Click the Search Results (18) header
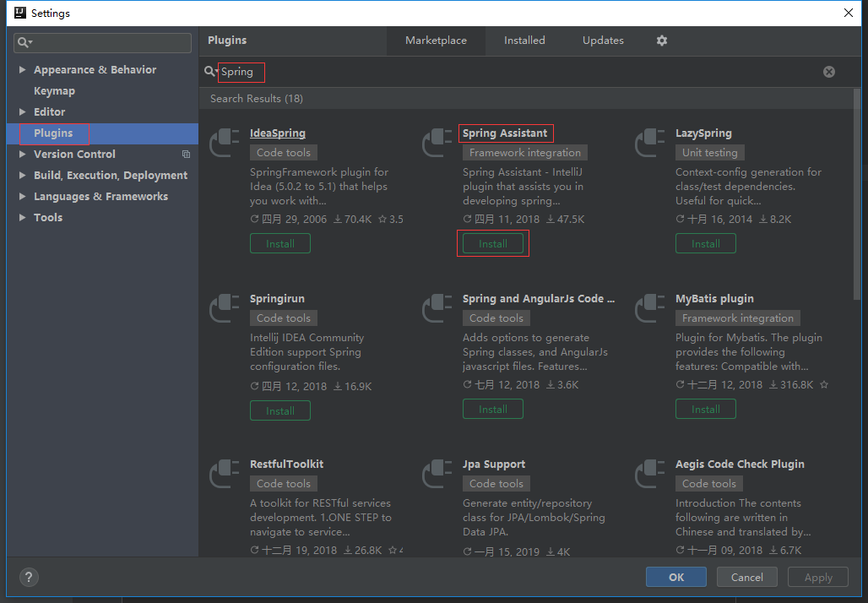Image resolution: width=868 pixels, height=603 pixels. point(257,99)
